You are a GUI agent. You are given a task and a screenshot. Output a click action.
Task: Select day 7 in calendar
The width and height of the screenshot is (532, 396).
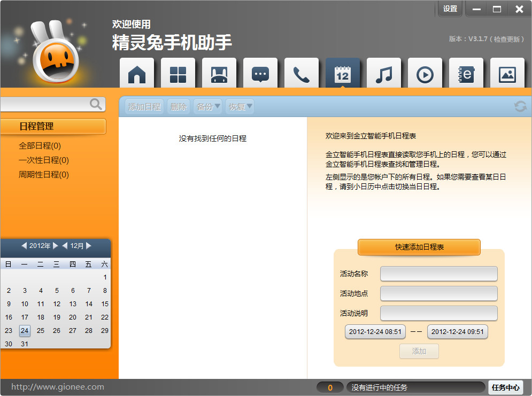89,291
